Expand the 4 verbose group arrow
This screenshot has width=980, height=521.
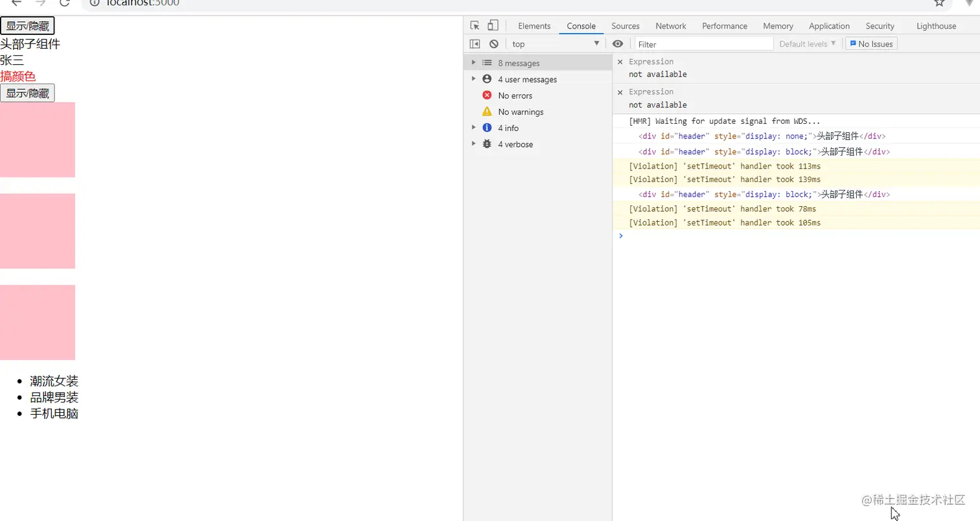474,144
